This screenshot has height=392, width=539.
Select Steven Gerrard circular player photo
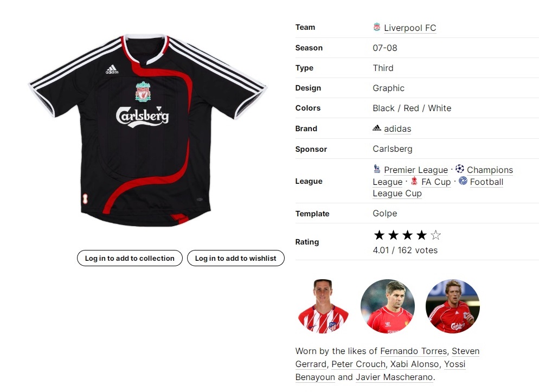[388, 306]
